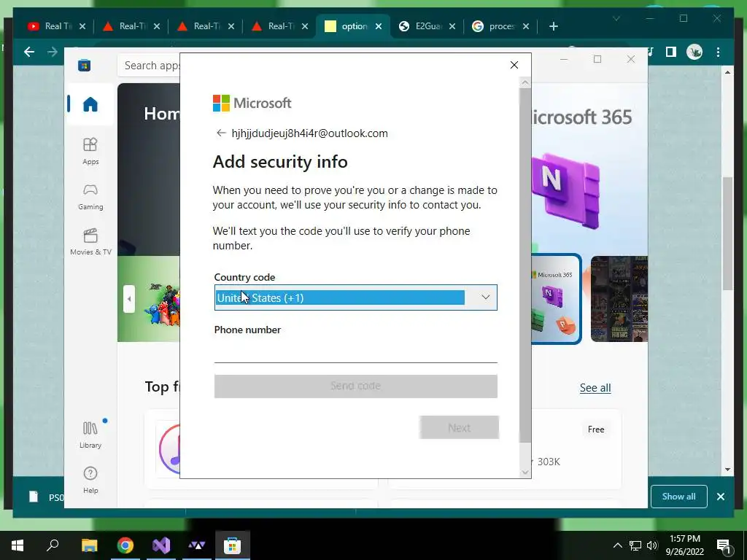Click the Chrome profile avatar
Viewport: 747px width, 560px height.
[694, 52]
